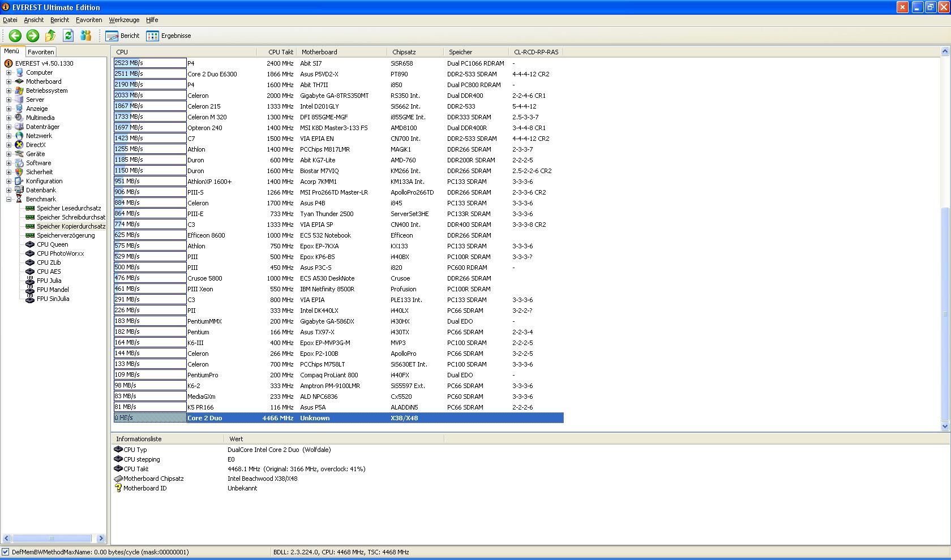Click the CPU AES chip icon
951x560 pixels.
tap(30, 272)
